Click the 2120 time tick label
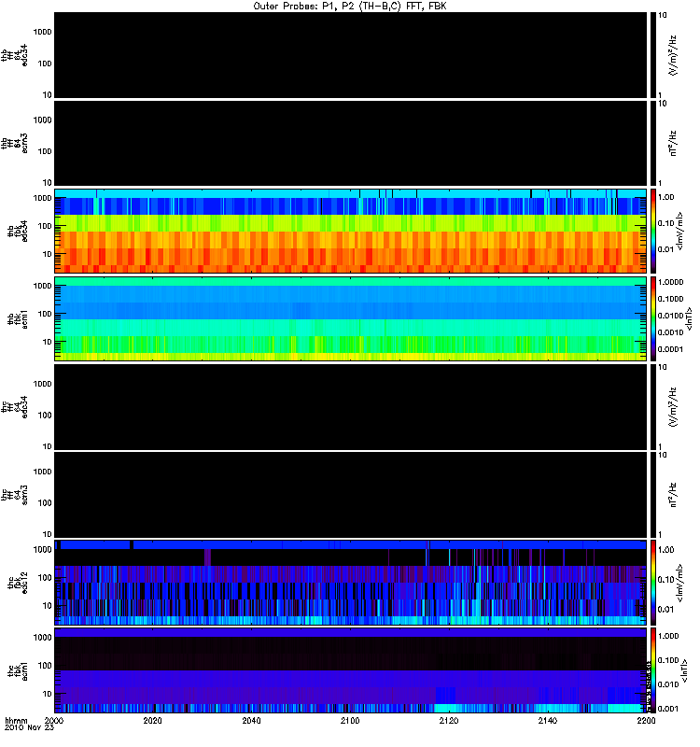Screen dimensions: 700x747 [449, 720]
